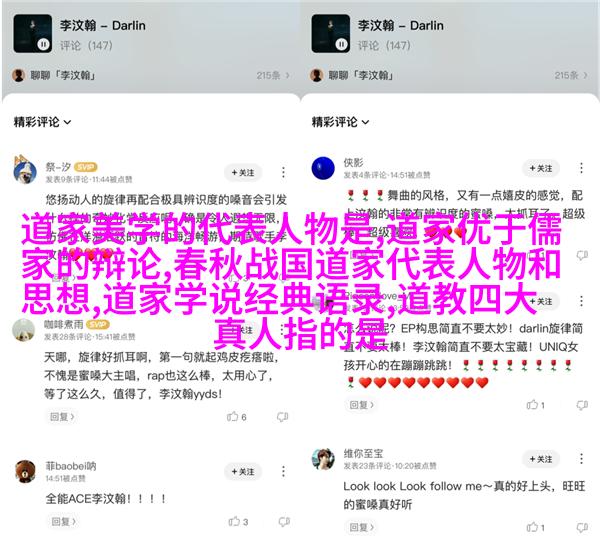Image resolution: width=600 pixels, height=555 pixels.
Task: Pause the song on right album cover
Action: (x=341, y=44)
